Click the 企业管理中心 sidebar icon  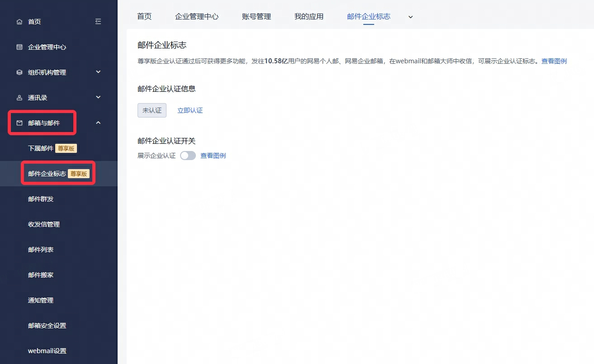(19, 47)
